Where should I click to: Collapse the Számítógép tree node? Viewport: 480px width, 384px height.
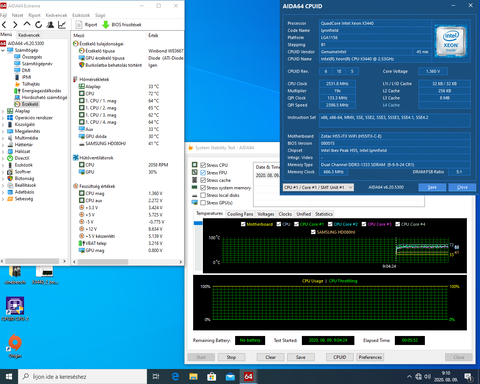pyautogui.click(x=3, y=50)
